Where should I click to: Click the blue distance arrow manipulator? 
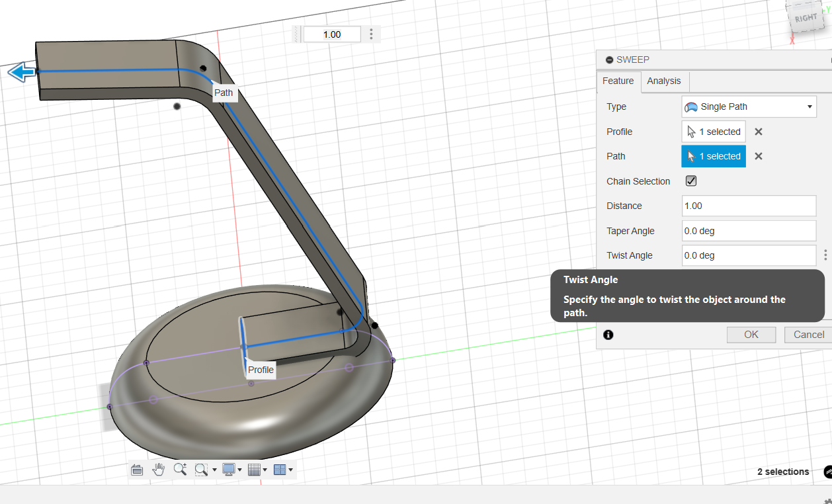pyautogui.click(x=22, y=72)
